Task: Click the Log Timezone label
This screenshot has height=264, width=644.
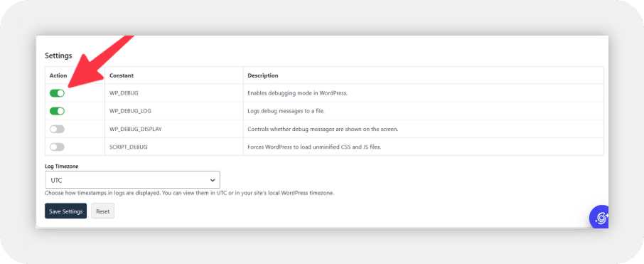Action: coord(62,167)
